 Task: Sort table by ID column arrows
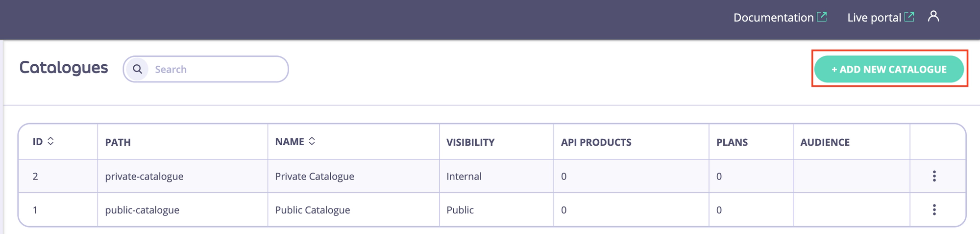[50, 141]
